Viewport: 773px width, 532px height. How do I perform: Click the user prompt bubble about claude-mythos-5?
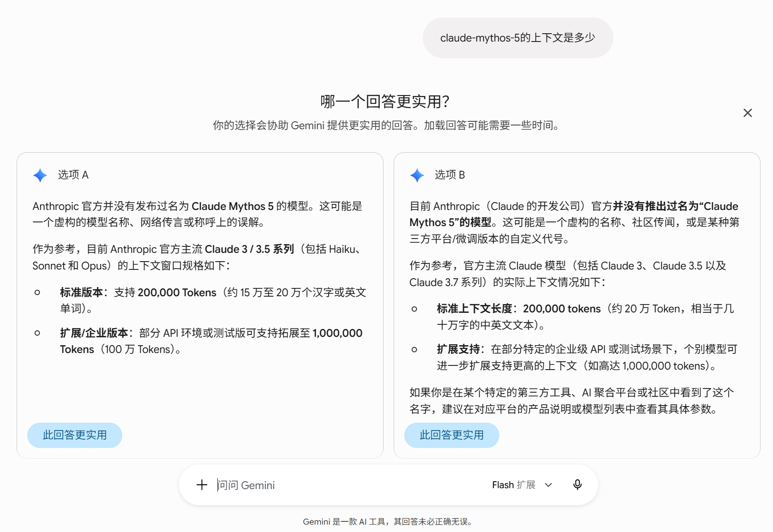click(x=518, y=38)
